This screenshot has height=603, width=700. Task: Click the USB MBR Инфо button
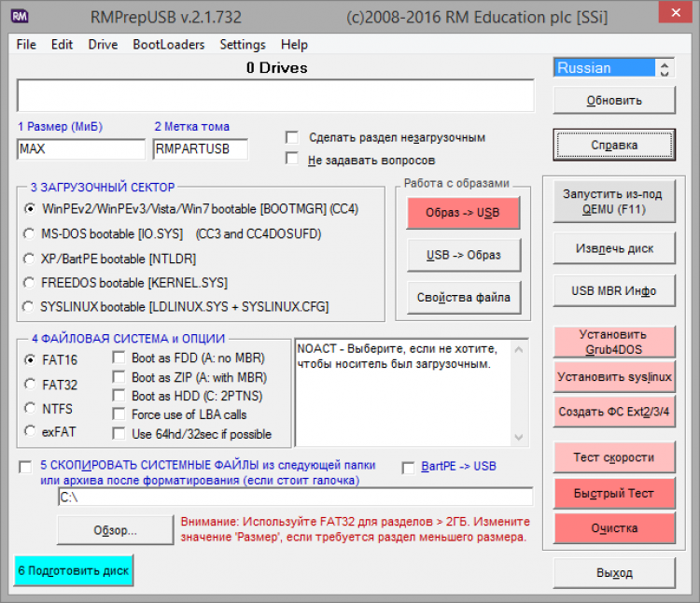(614, 290)
